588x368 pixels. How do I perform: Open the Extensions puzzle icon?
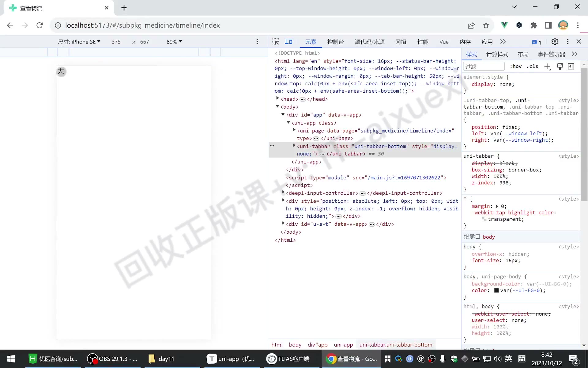(533, 25)
